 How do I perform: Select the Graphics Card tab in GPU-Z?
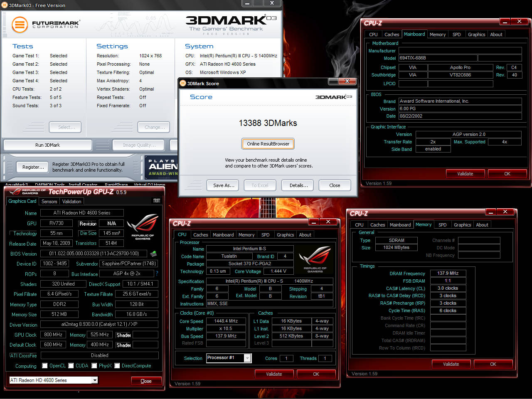pos(22,201)
